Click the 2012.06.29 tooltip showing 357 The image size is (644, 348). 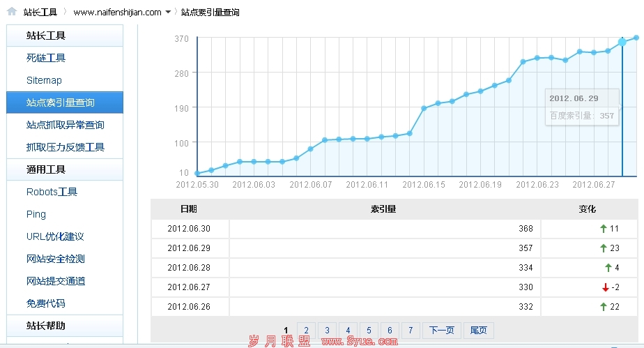pos(582,107)
